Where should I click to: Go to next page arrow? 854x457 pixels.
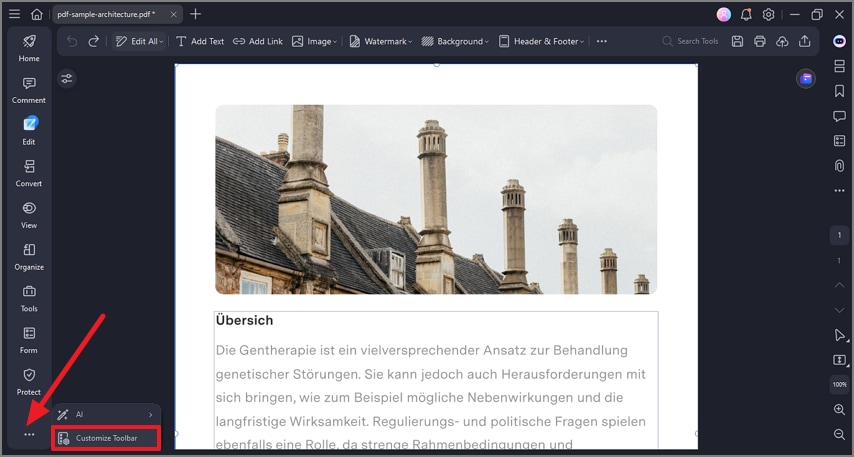(x=839, y=310)
